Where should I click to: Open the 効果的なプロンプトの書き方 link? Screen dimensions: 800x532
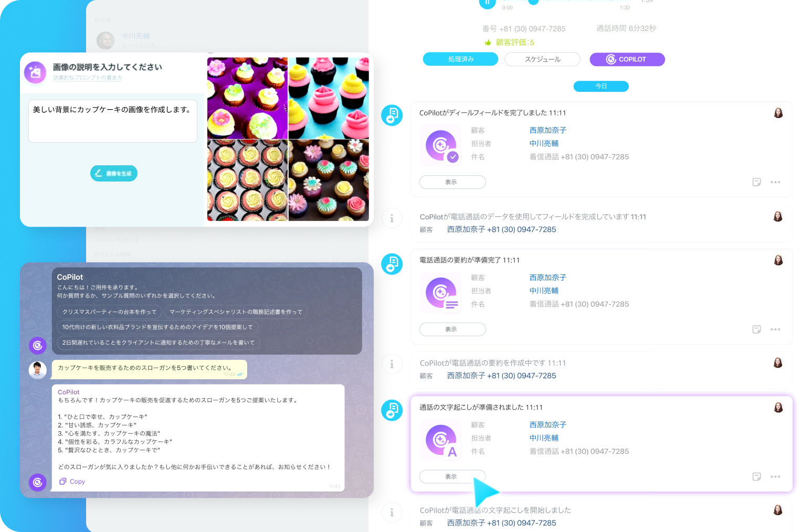click(x=87, y=78)
